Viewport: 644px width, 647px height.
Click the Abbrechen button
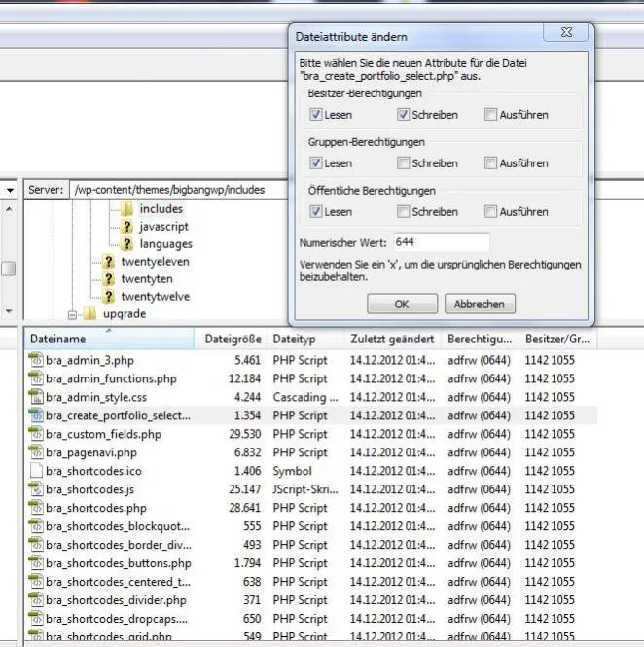480,305
